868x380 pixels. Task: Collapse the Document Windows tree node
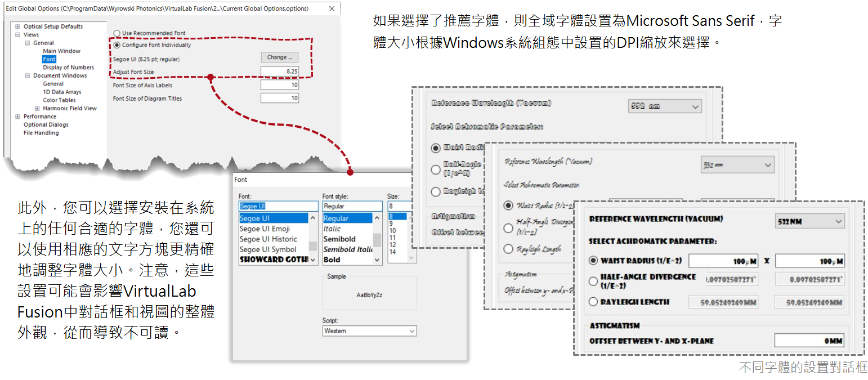click(x=28, y=75)
